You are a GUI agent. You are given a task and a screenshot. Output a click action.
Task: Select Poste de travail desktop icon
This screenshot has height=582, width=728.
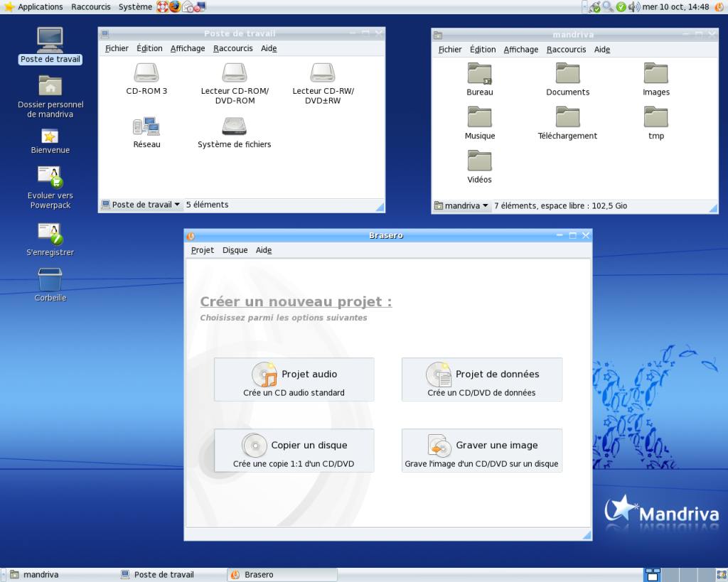50,45
